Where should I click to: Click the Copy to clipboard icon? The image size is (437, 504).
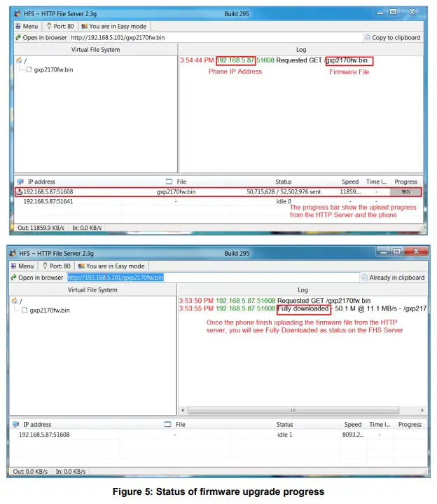click(x=368, y=38)
